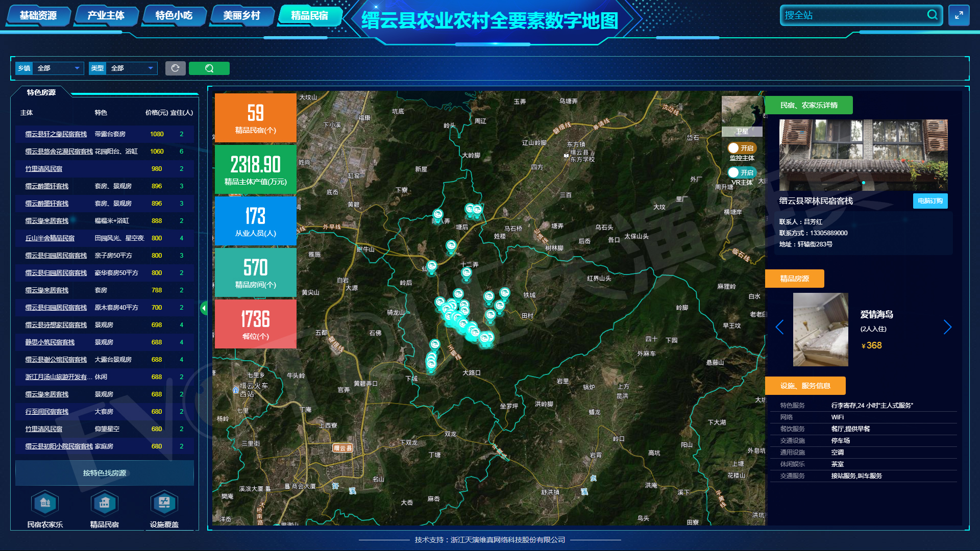Viewport: 980px width, 551px height.
Task: Click the fullscreen expand icon
Action: point(959,15)
